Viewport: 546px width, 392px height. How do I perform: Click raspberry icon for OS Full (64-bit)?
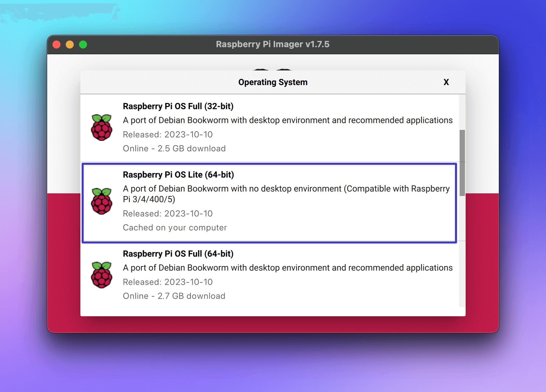pos(102,275)
